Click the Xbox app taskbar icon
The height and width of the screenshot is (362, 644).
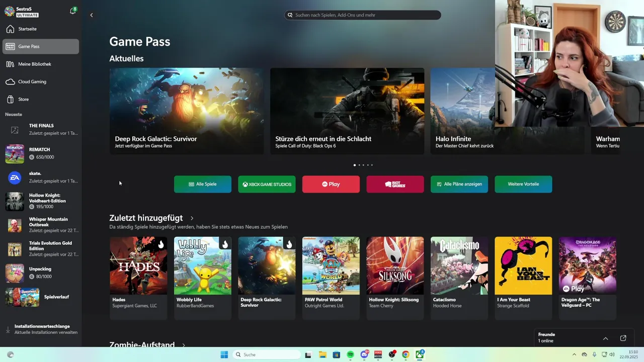click(x=420, y=354)
